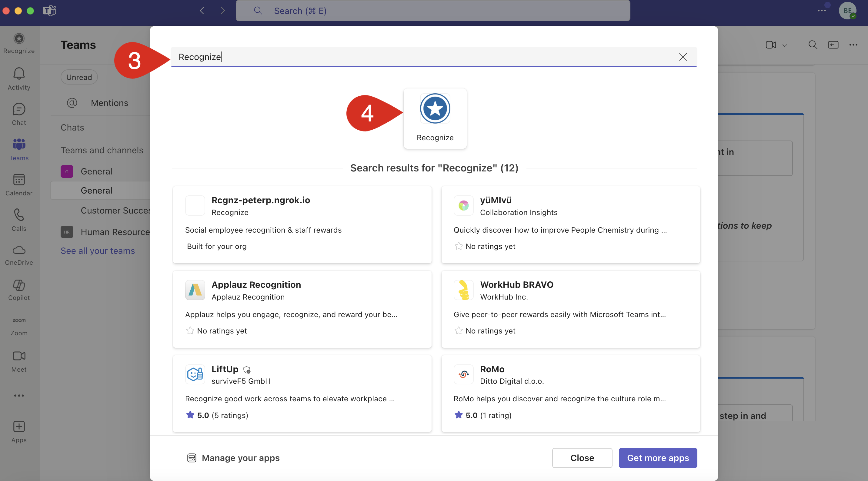The width and height of the screenshot is (868, 481).
Task: Open Copilot in the sidebar
Action: click(x=19, y=290)
